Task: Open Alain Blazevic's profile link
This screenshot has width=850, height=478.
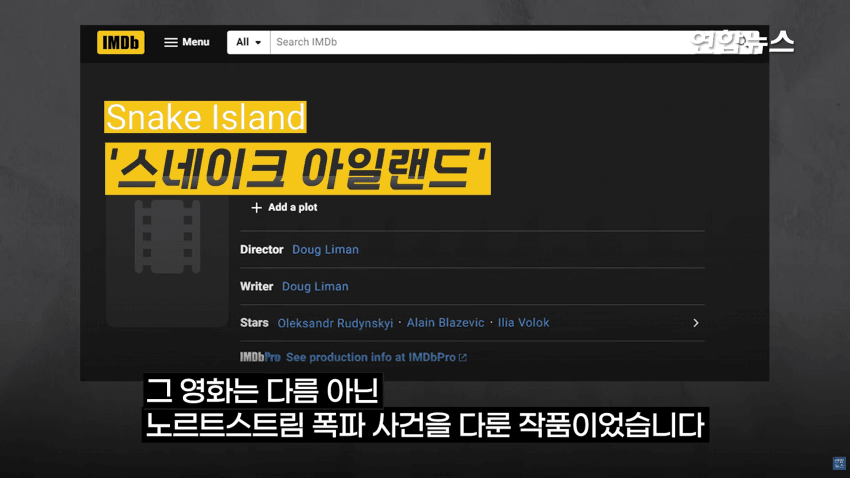Action: tap(445, 323)
